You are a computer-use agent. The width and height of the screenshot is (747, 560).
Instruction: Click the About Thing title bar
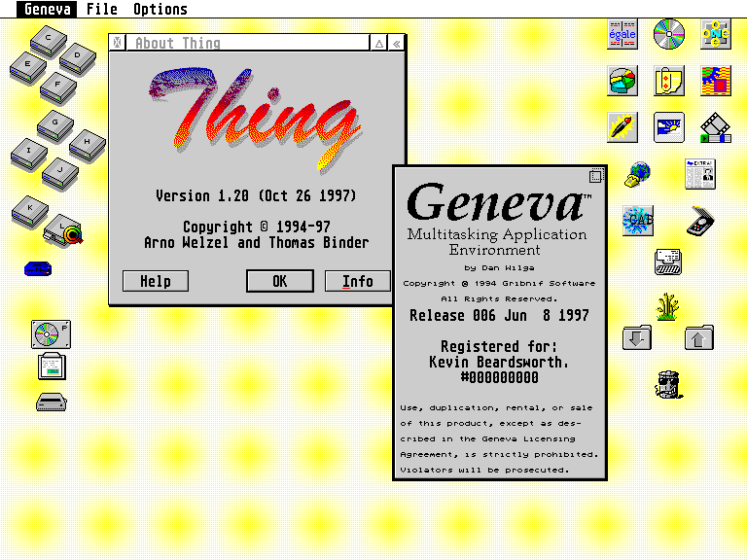tap(248, 43)
